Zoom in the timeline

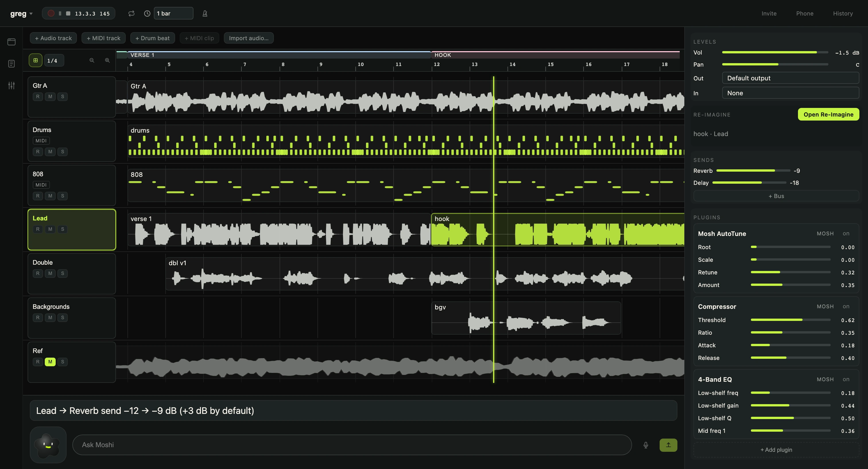pos(107,60)
